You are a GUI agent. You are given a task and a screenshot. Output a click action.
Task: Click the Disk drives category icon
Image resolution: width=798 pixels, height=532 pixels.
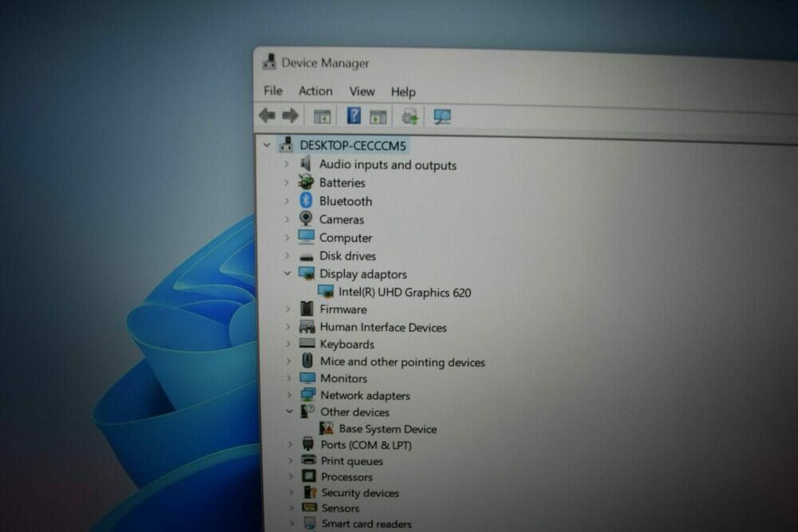tap(306, 257)
